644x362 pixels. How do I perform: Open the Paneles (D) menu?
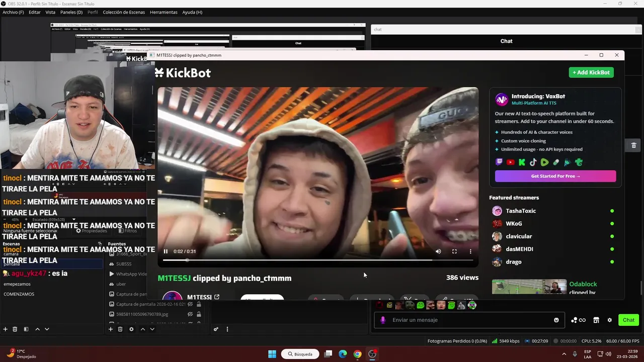[x=71, y=12]
